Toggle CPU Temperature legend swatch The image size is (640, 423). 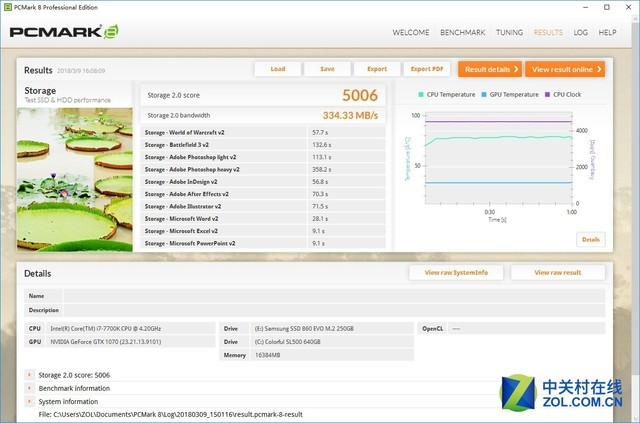click(x=421, y=94)
